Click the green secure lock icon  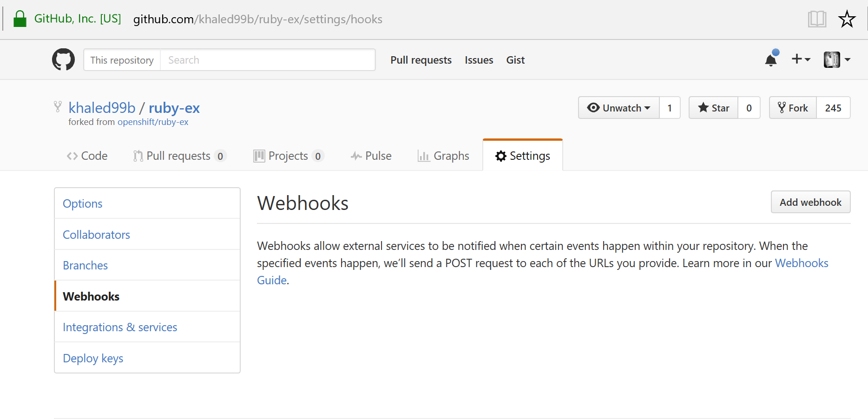(x=20, y=19)
